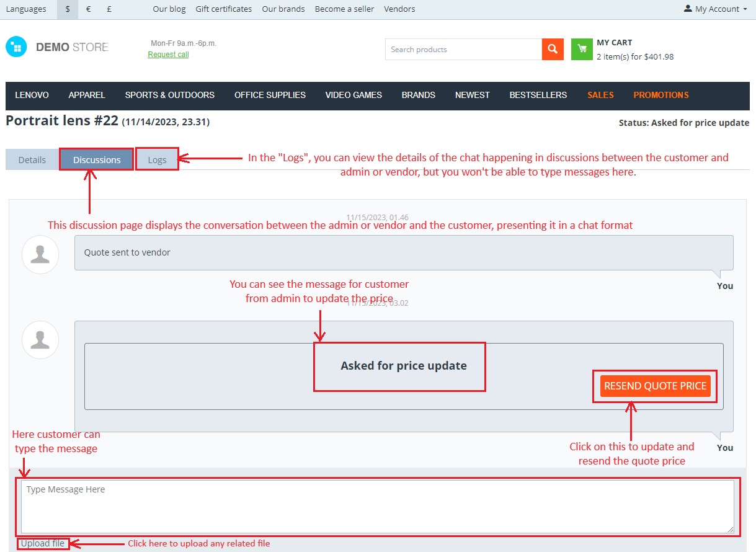
Task: Open the Languages selector
Action: [26, 9]
